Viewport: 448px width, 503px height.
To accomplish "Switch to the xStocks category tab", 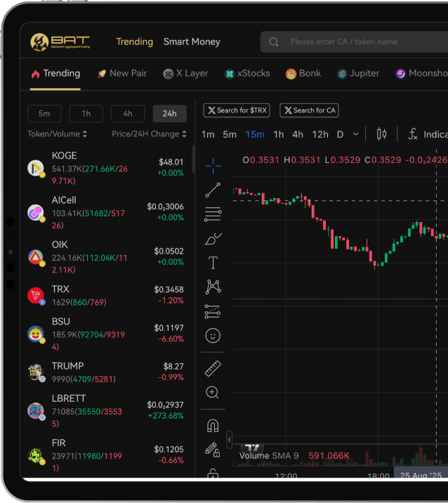I will (247, 74).
